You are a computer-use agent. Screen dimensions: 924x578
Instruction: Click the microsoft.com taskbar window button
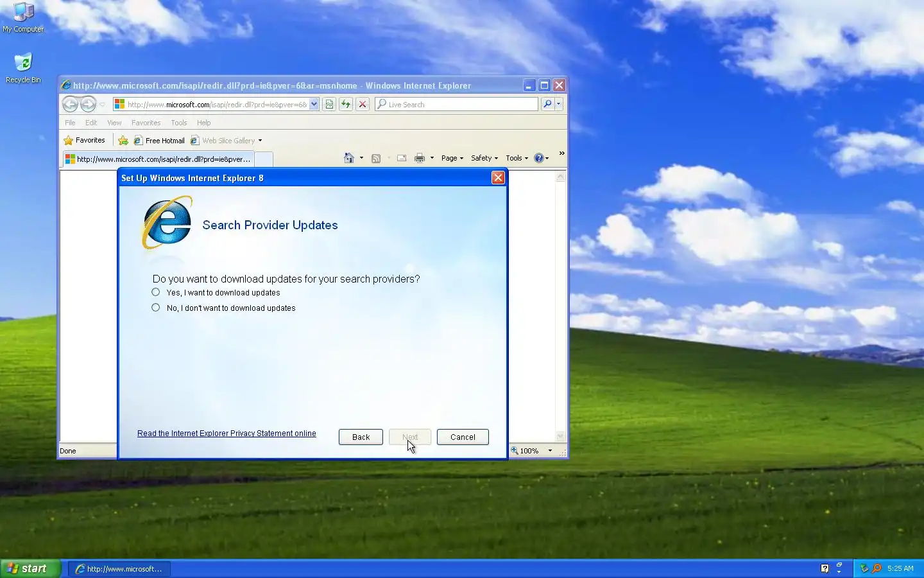coord(119,569)
